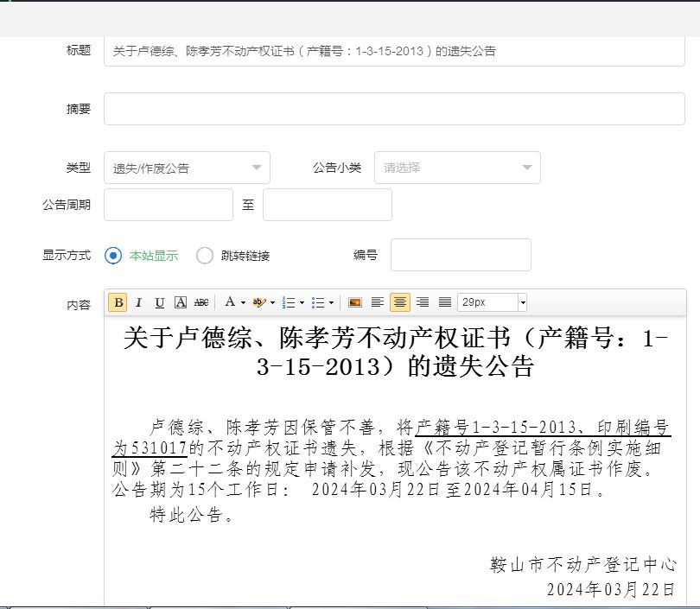Image resolution: width=700 pixels, height=609 pixels.
Task: Align text right
Action: click(423, 302)
